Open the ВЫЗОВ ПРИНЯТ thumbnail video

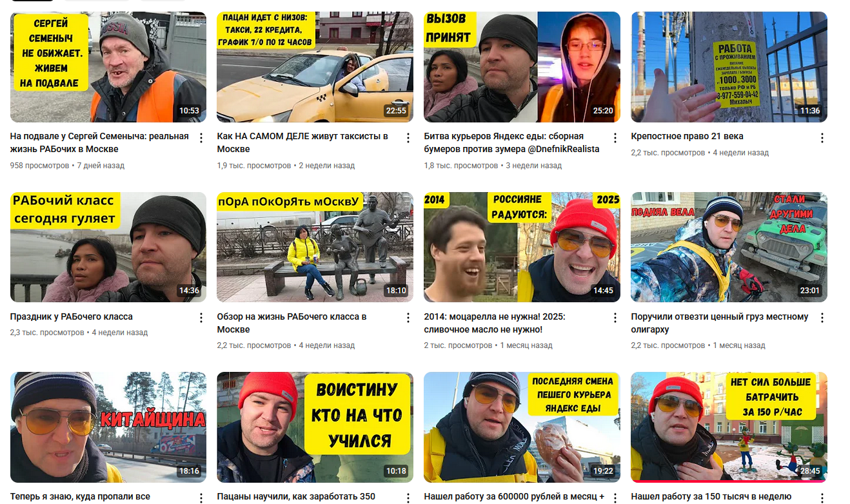(x=522, y=67)
